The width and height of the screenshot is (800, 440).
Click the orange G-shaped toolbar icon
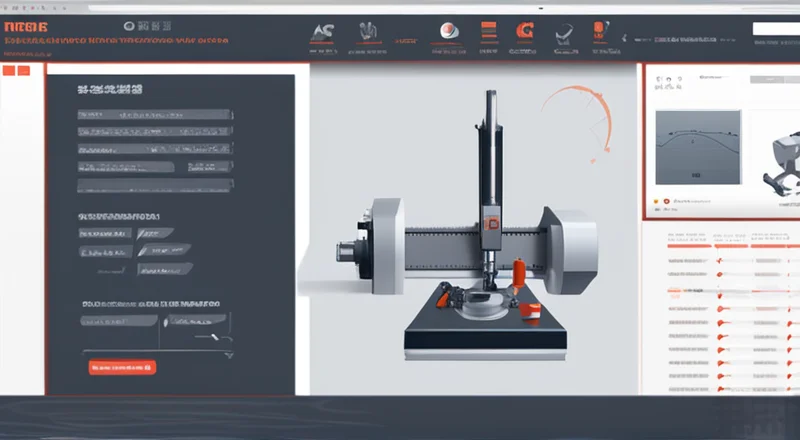(x=523, y=31)
